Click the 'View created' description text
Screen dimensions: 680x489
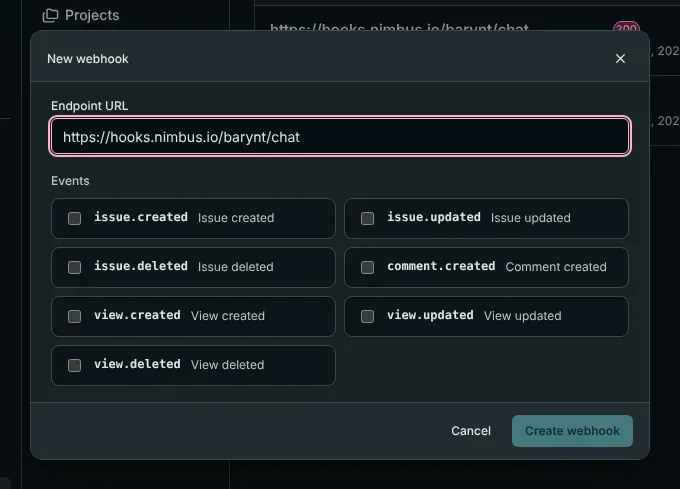tap(228, 316)
